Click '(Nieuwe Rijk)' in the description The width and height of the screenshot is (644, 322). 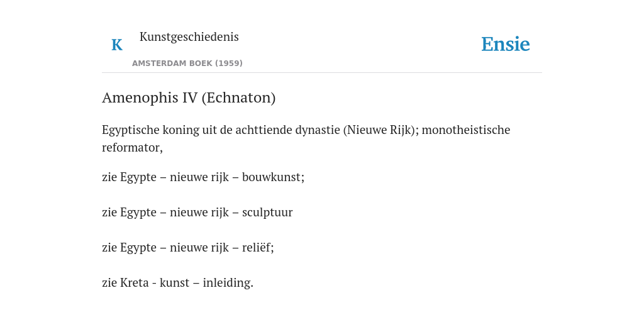380,130
